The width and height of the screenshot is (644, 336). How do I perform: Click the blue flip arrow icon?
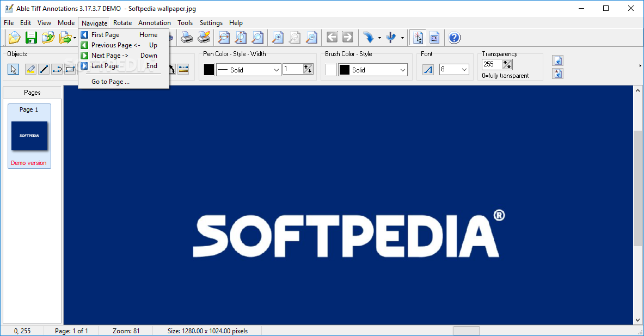pyautogui.click(x=391, y=38)
